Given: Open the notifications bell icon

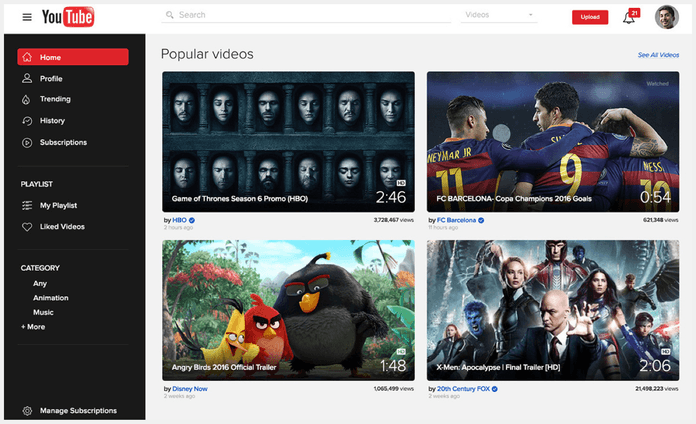Looking at the screenshot, I should (628, 18).
